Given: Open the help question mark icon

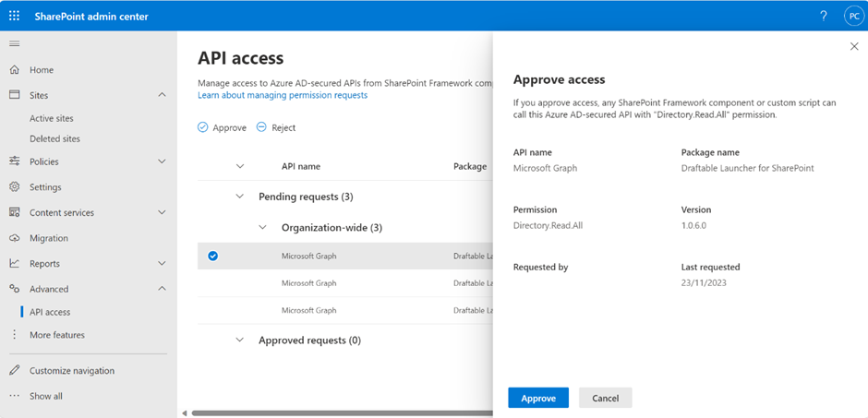Looking at the screenshot, I should point(824,16).
